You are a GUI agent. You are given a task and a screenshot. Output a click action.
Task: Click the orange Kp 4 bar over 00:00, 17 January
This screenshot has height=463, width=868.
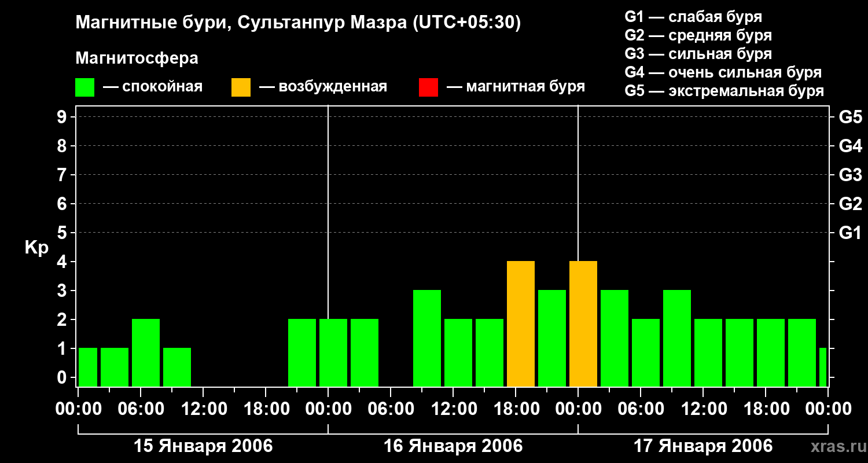click(583, 324)
